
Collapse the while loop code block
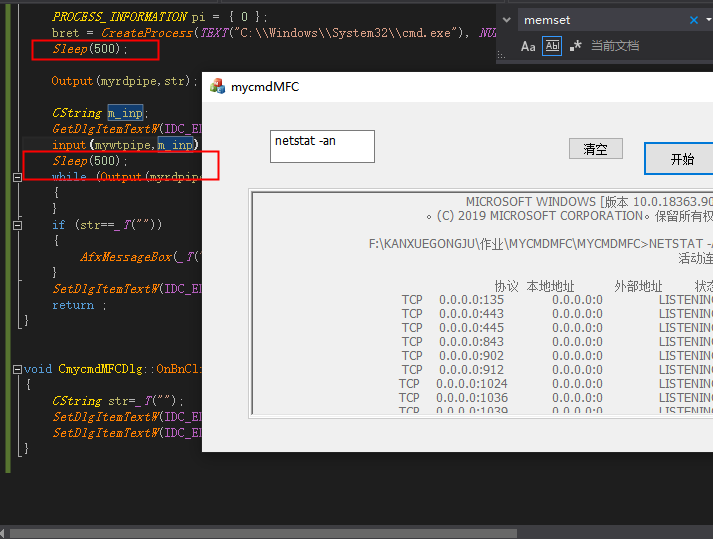click(17, 177)
